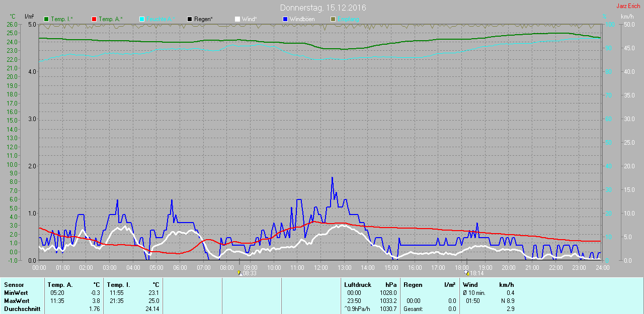This screenshot has width=644, height=314.
Task: Click the blue Windböen legend swatch
Action: pyautogui.click(x=285, y=19)
